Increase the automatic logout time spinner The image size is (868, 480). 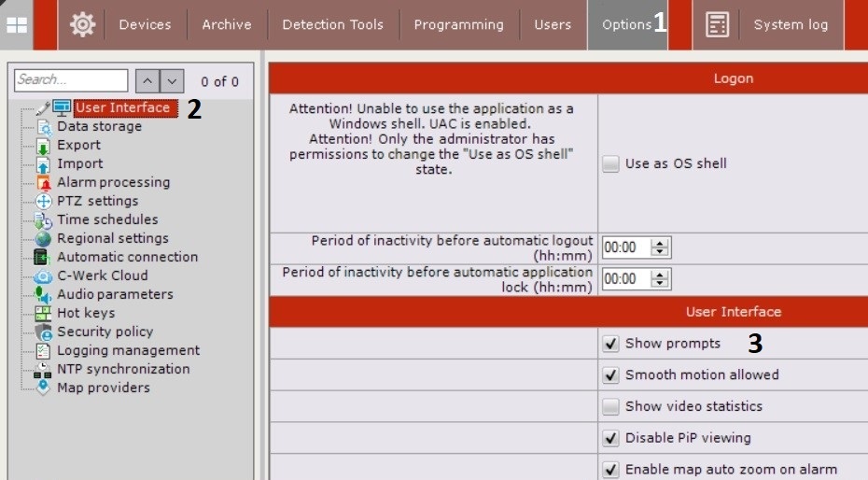[661, 243]
